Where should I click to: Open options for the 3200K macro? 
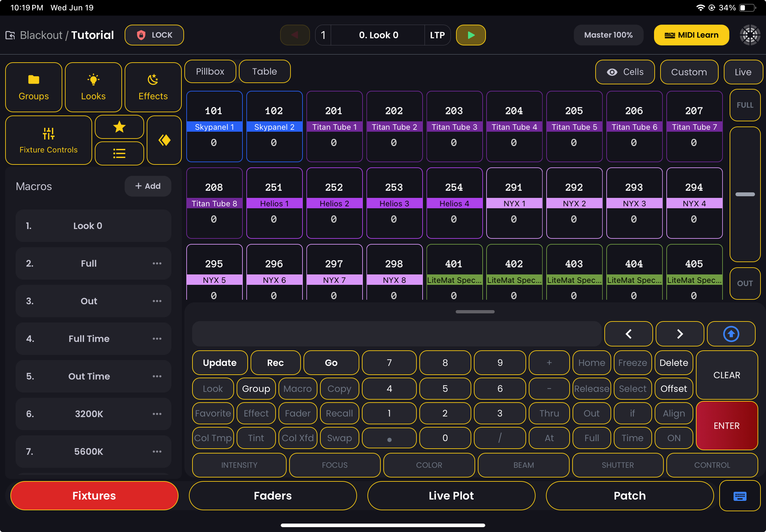pos(157,414)
